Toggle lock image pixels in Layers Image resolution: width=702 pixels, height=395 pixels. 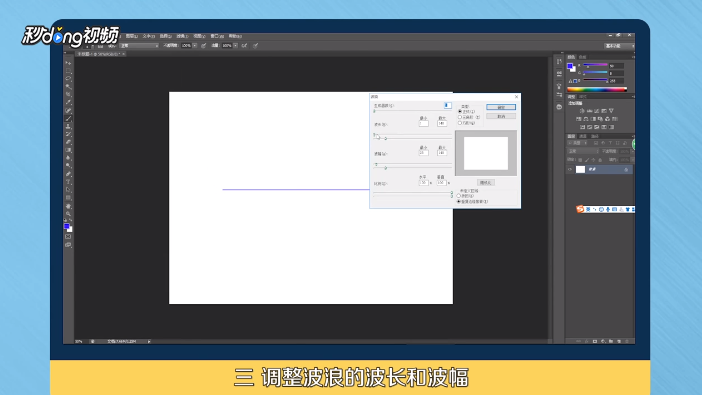click(x=587, y=160)
